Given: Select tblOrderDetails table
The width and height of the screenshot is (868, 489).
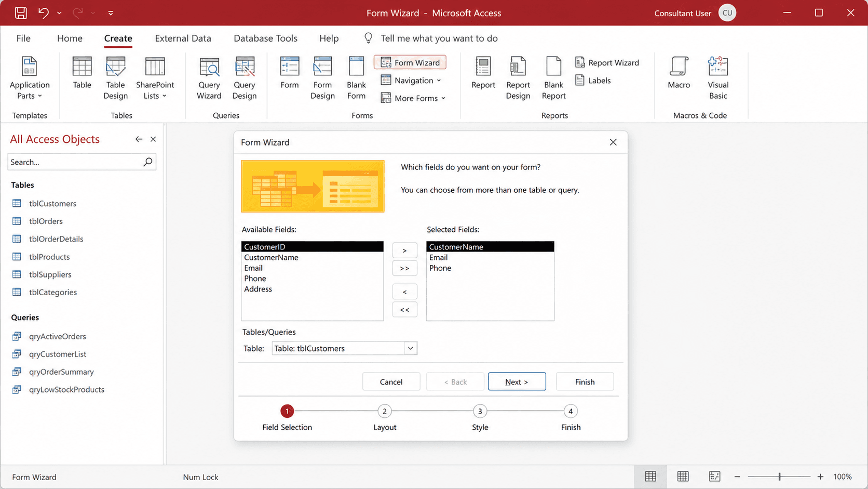Looking at the screenshot, I should (x=56, y=239).
